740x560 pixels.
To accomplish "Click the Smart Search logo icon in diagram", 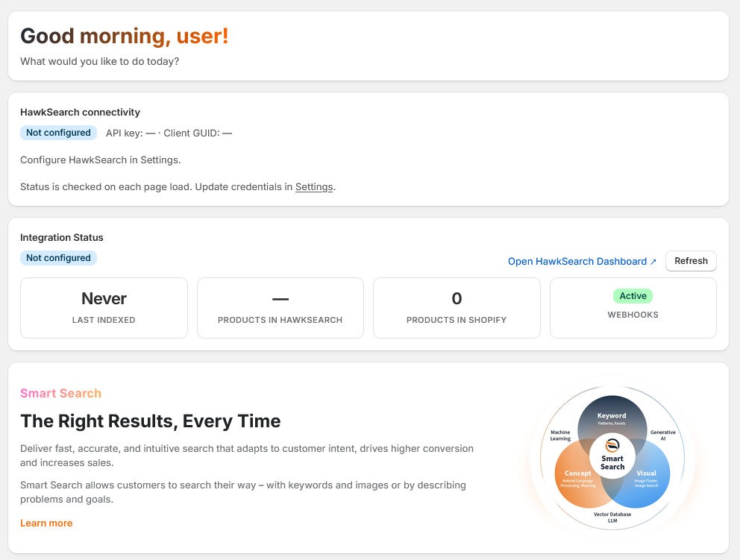I will coord(612,445).
